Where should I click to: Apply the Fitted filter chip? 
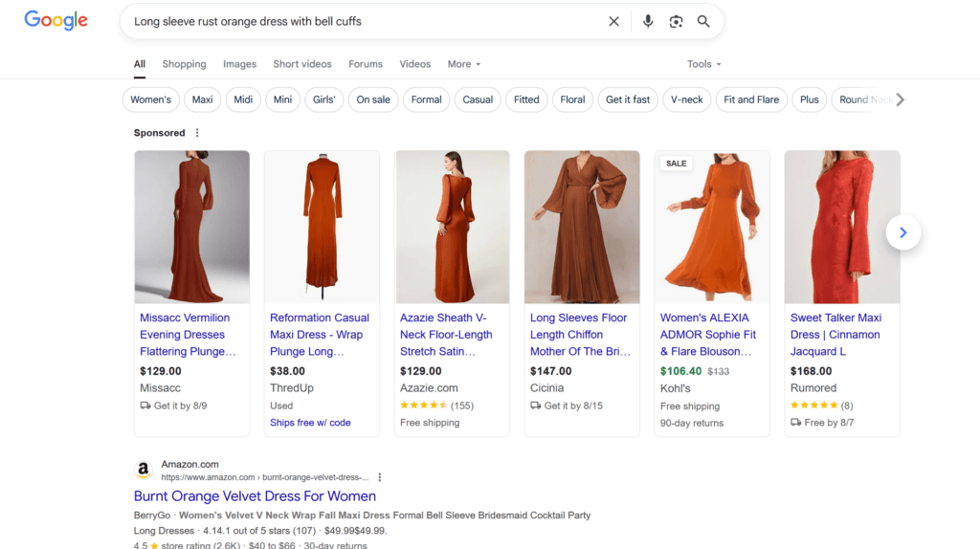526,99
